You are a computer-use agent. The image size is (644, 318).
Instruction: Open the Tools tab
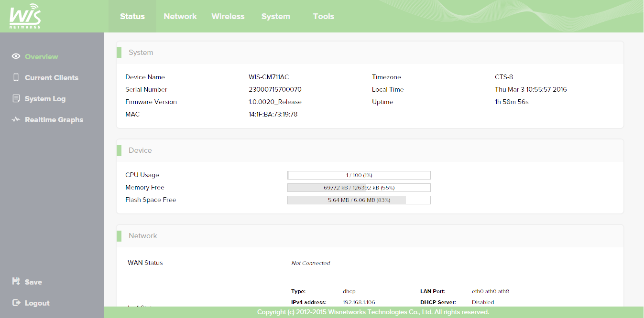pyautogui.click(x=324, y=16)
